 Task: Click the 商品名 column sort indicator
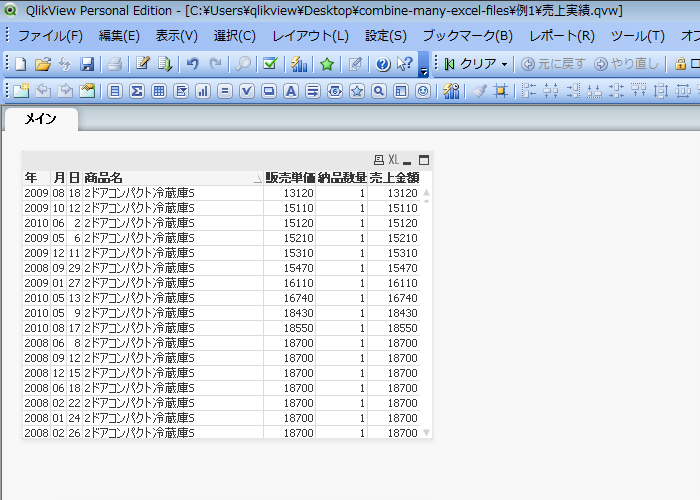258,178
